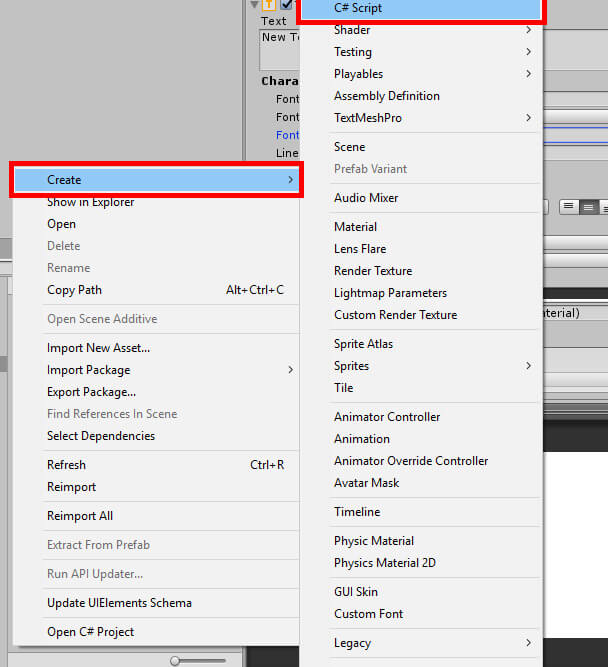The width and height of the screenshot is (608, 667).
Task: Click the highlighted text alignment button
Action: (589, 207)
